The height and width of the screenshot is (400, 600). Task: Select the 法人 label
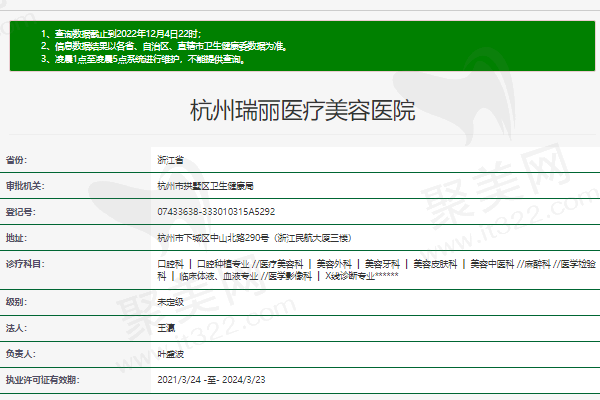pos(16,328)
